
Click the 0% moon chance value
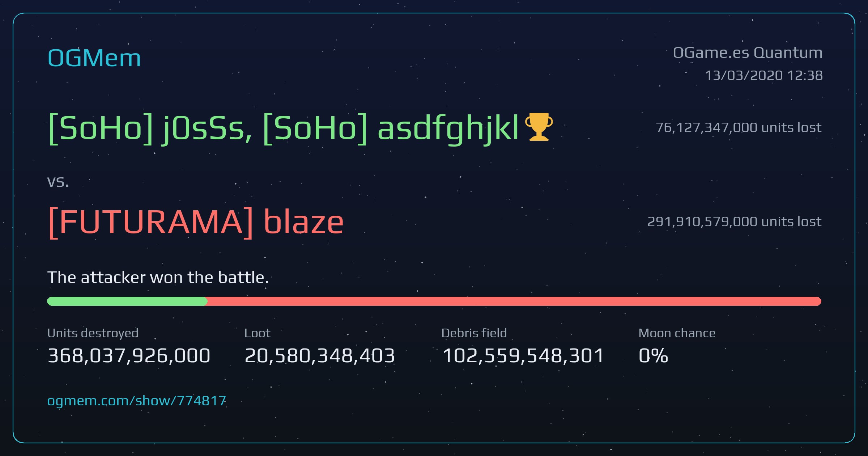tap(653, 355)
